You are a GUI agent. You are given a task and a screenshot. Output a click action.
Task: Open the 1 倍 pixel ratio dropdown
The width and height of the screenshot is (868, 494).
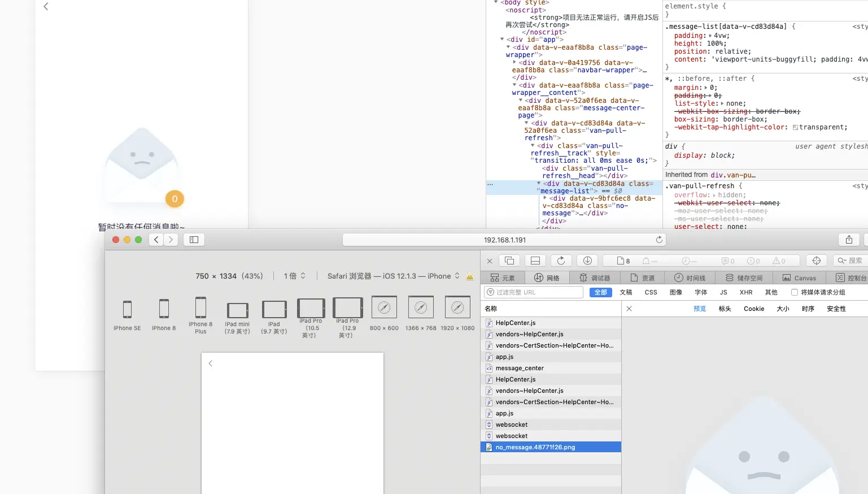point(295,276)
